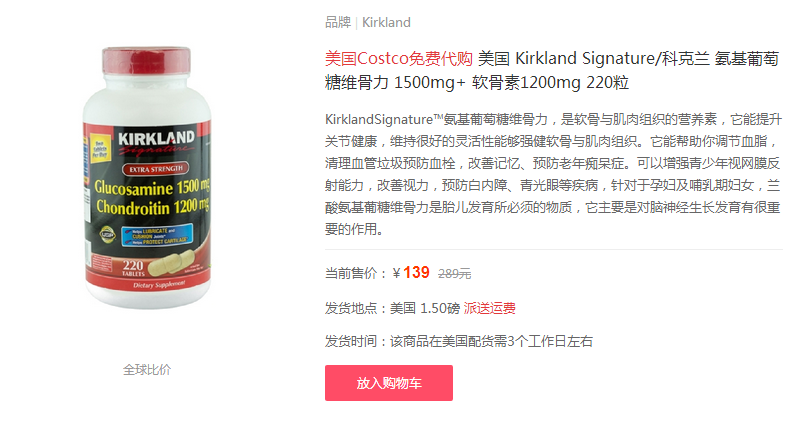Click the 品牌 brand label
This screenshot has height=440, width=790.
point(338,23)
